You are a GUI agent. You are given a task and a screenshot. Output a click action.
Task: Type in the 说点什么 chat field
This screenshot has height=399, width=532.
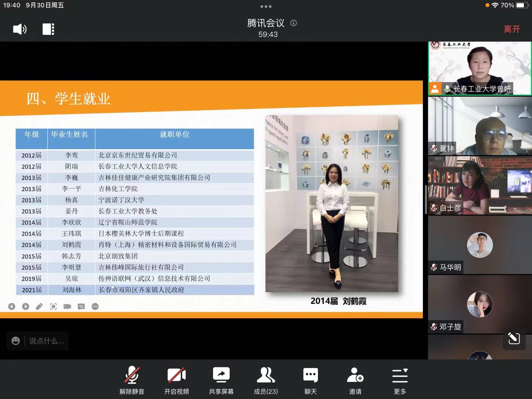pos(47,341)
